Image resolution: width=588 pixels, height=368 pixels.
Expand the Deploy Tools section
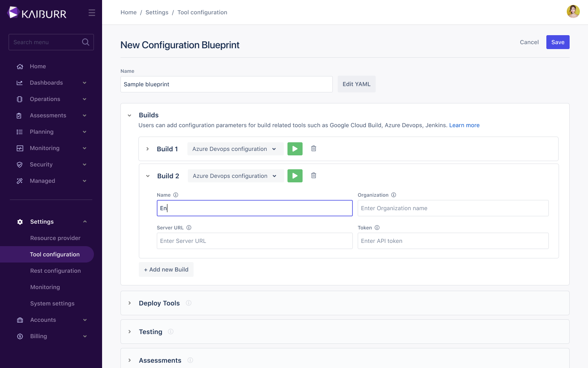click(130, 303)
